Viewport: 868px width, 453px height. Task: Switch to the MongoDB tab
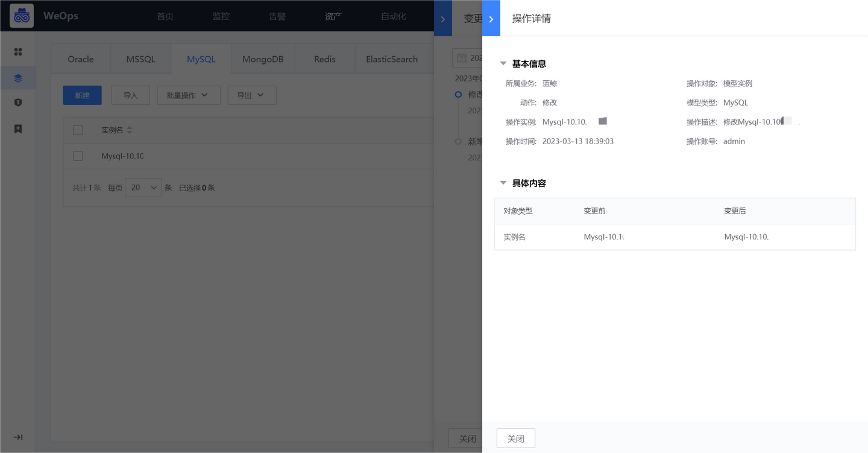click(263, 59)
